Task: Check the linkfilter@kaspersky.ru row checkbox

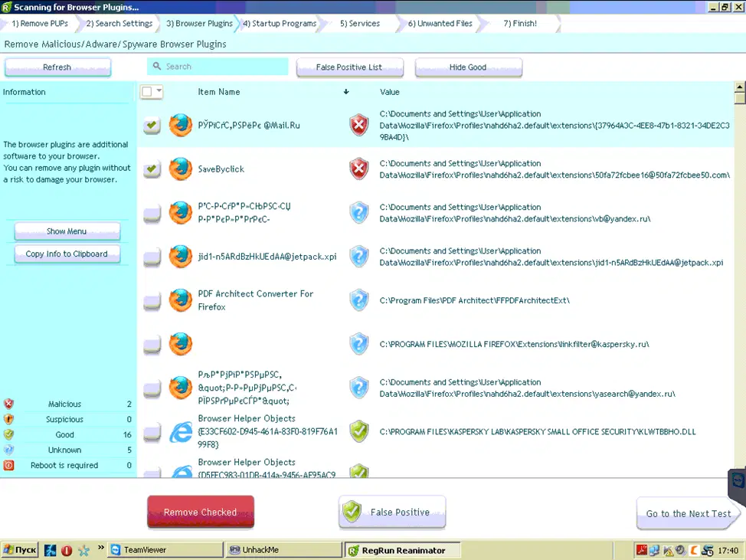Action: tap(152, 344)
